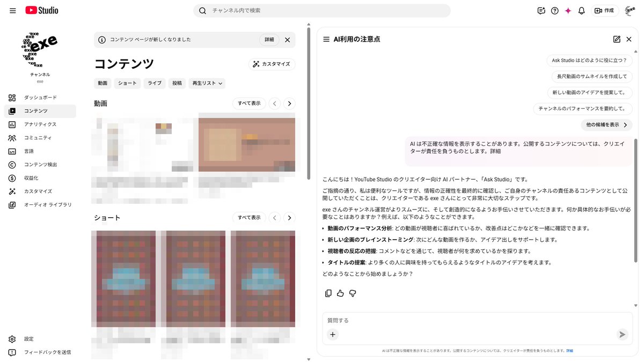Click the send message arrow
The width and height of the screenshot is (644, 362).
click(622, 334)
